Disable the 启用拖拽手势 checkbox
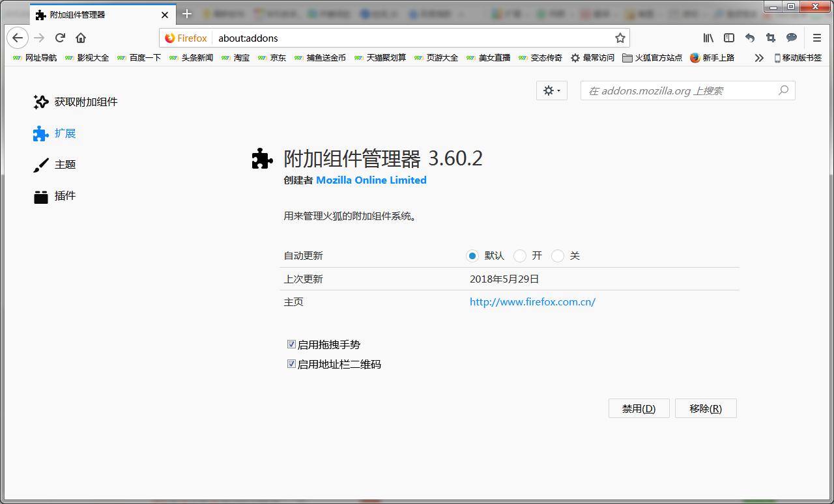 point(291,344)
